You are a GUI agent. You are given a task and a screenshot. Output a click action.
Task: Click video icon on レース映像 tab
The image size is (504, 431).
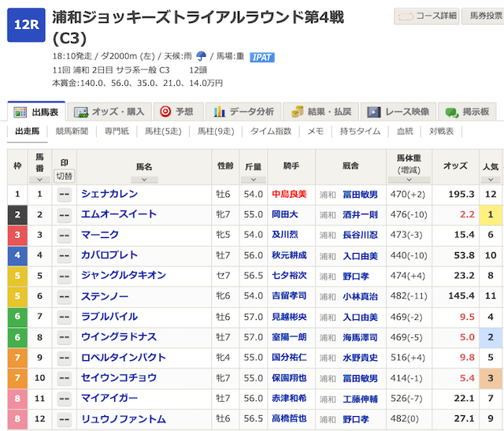point(374,112)
